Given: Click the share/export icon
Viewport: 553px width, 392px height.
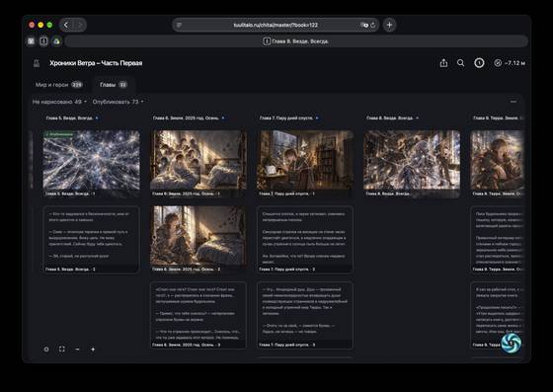Looking at the screenshot, I should pos(443,63).
